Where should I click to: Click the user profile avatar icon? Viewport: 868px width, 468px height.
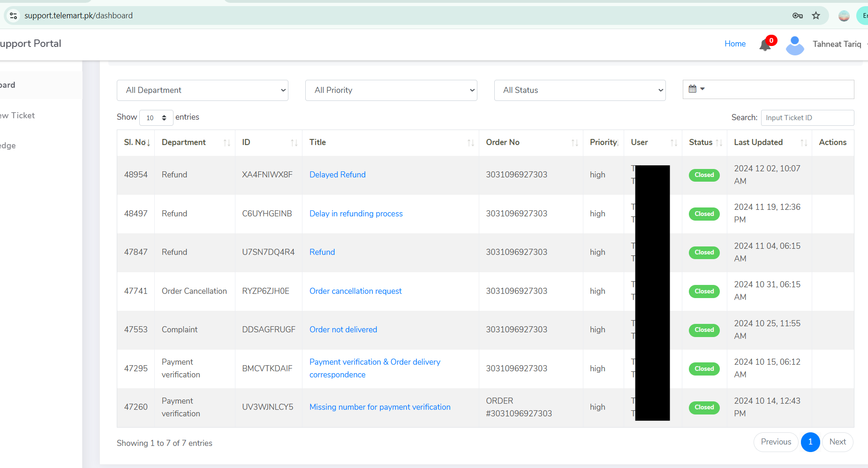pos(795,46)
